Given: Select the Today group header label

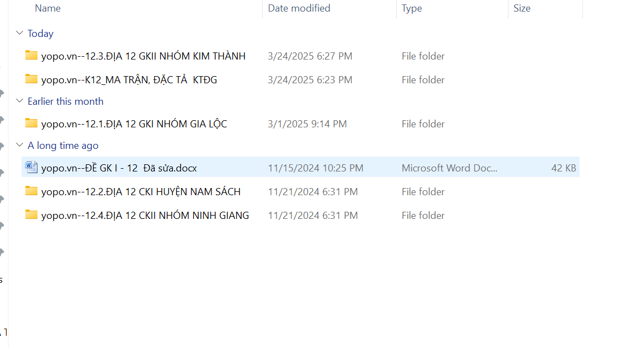Looking at the screenshot, I should (x=41, y=34).
